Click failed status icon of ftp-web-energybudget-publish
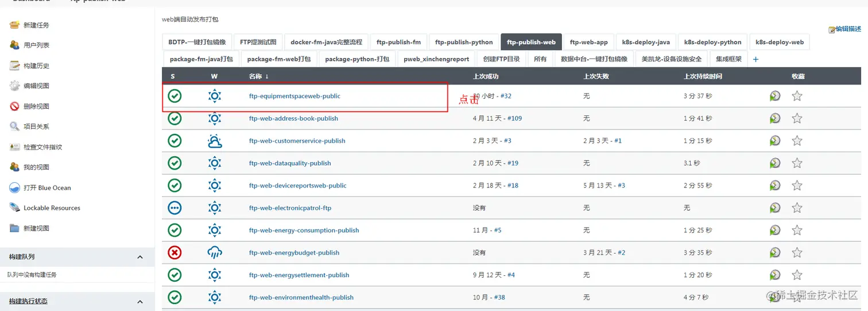The image size is (868, 311). coord(175,252)
